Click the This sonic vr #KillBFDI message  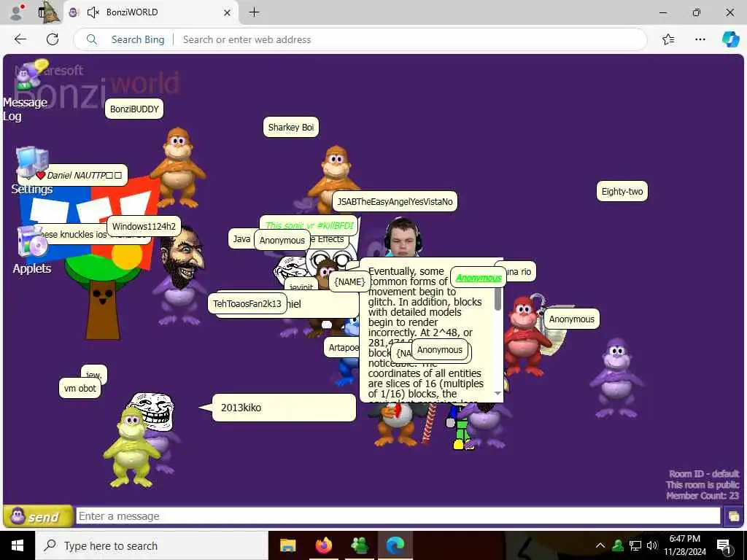[x=309, y=225]
